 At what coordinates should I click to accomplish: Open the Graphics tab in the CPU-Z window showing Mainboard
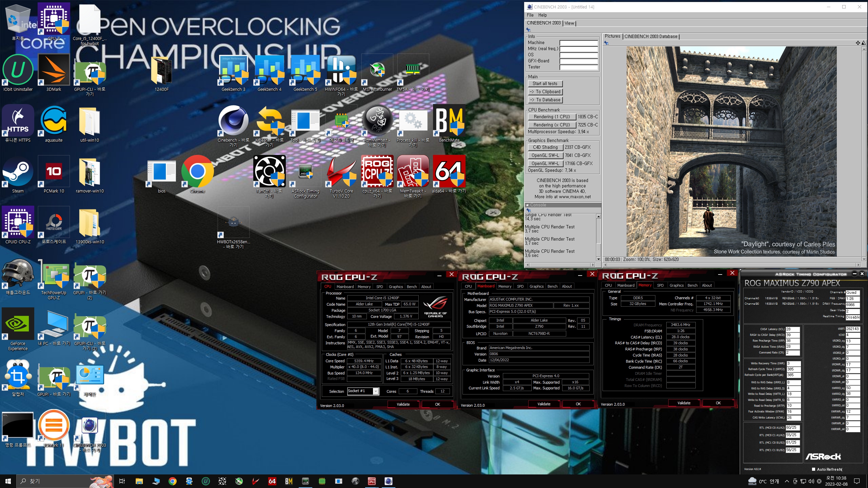click(536, 286)
